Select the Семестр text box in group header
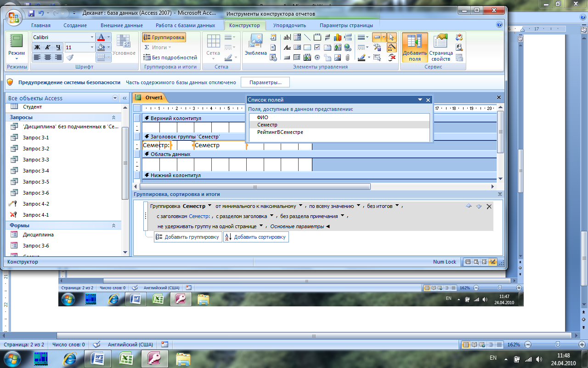588x368 pixels. pos(220,145)
